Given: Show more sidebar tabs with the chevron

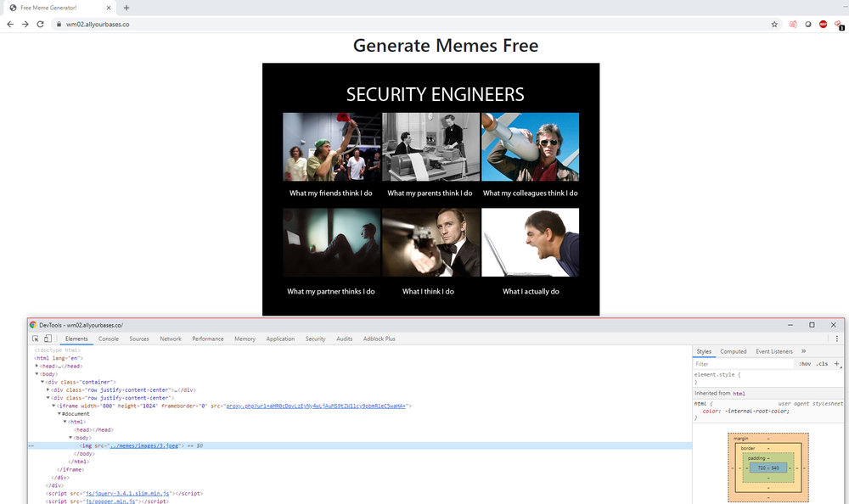Looking at the screenshot, I should click(x=803, y=351).
